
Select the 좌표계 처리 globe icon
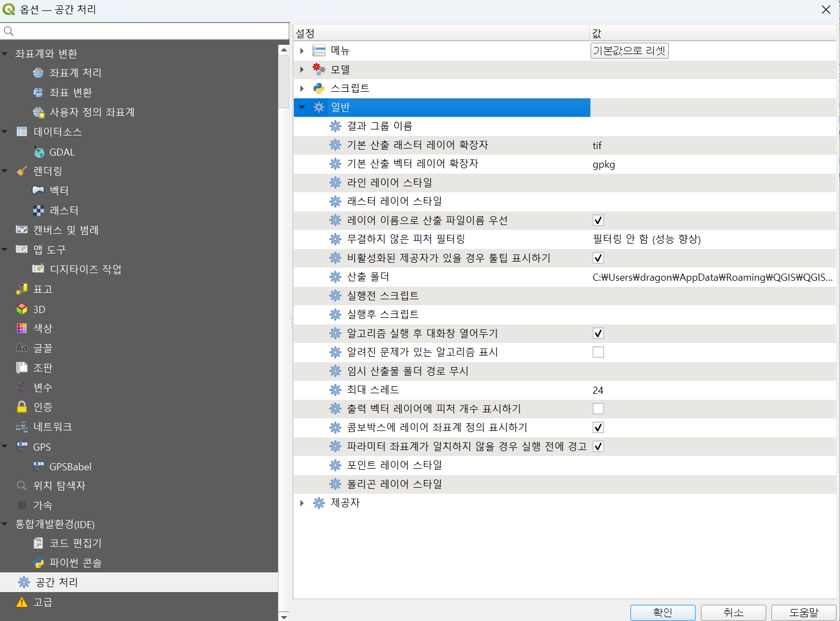38,73
